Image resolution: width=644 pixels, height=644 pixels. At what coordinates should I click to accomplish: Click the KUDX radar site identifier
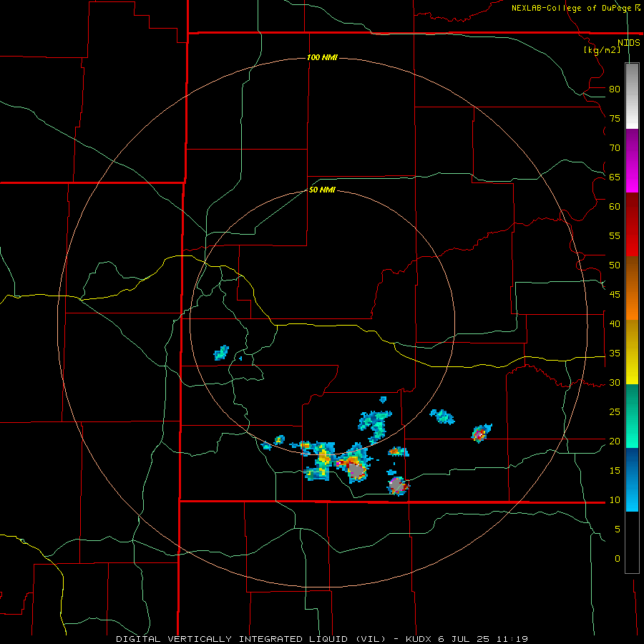click(419, 639)
